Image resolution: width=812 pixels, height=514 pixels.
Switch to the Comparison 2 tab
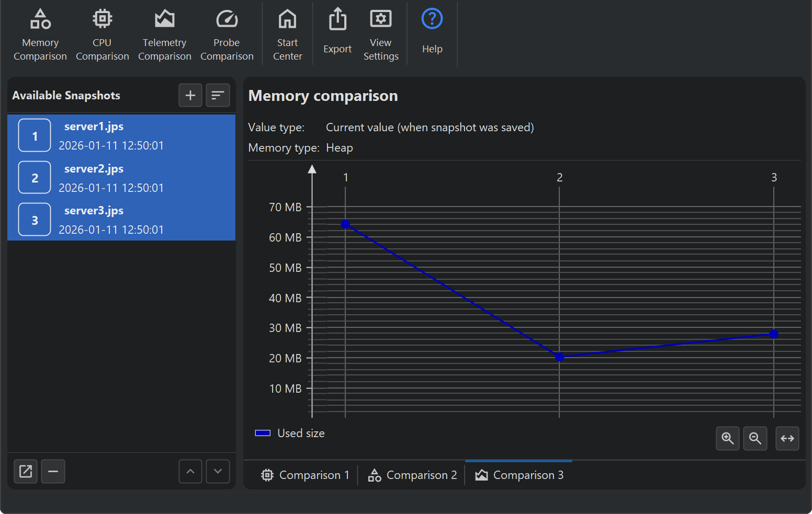pos(412,475)
